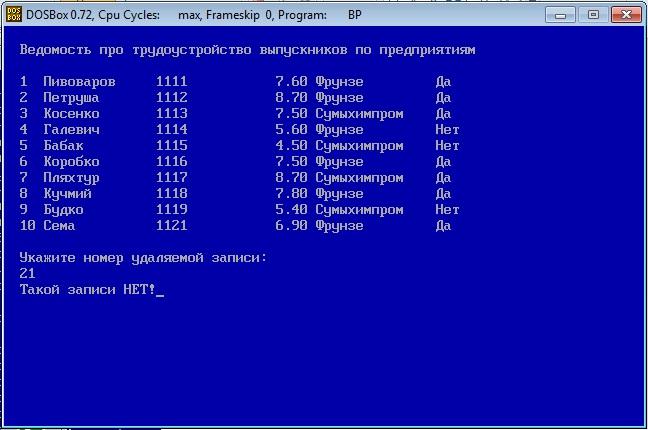This screenshot has width=648, height=430.
Task: Click score 6.90 in Сема row
Action: pyautogui.click(x=291, y=225)
